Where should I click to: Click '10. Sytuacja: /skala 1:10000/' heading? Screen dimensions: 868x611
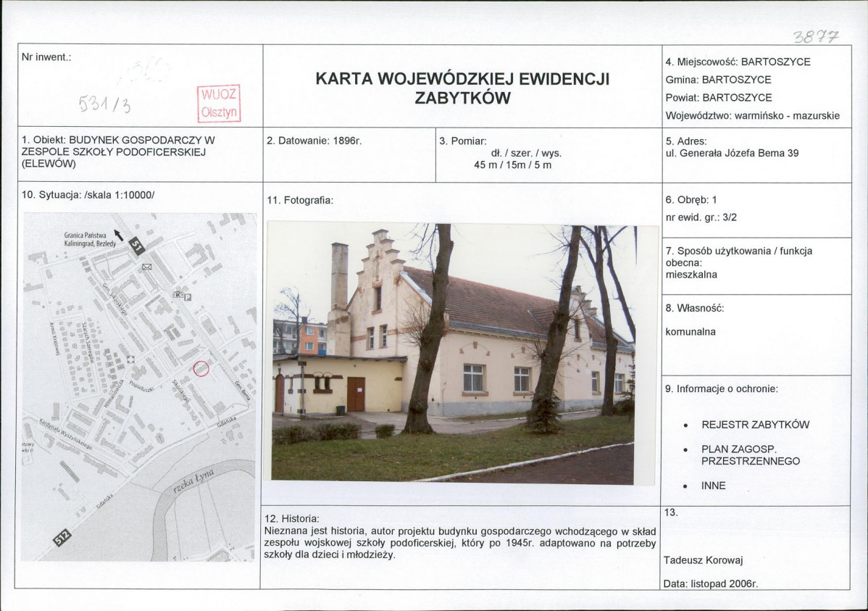click(x=88, y=195)
